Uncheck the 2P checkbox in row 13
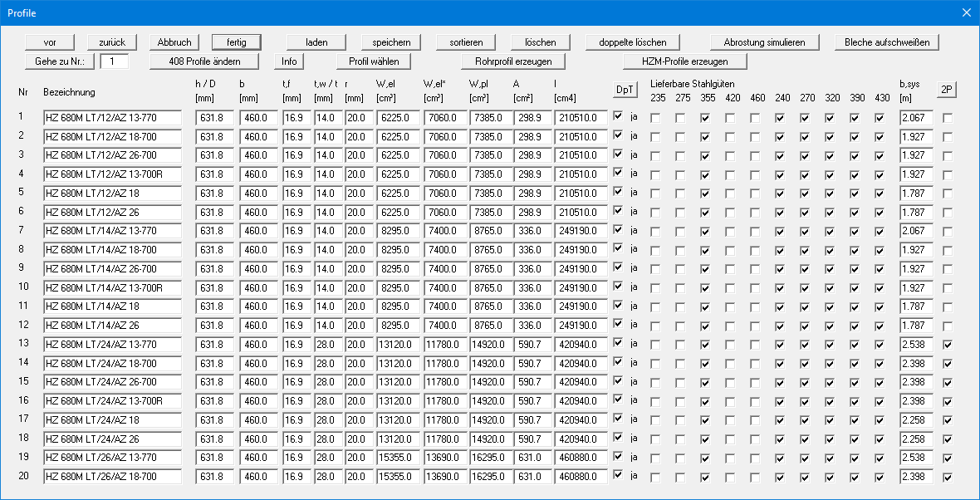The height and width of the screenshot is (500, 980). click(948, 344)
